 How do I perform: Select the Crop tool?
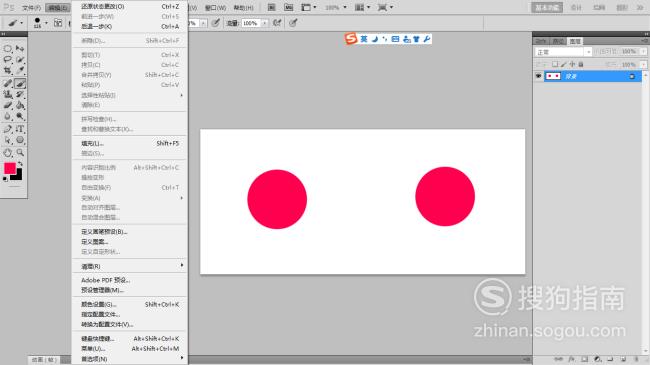pos(8,71)
